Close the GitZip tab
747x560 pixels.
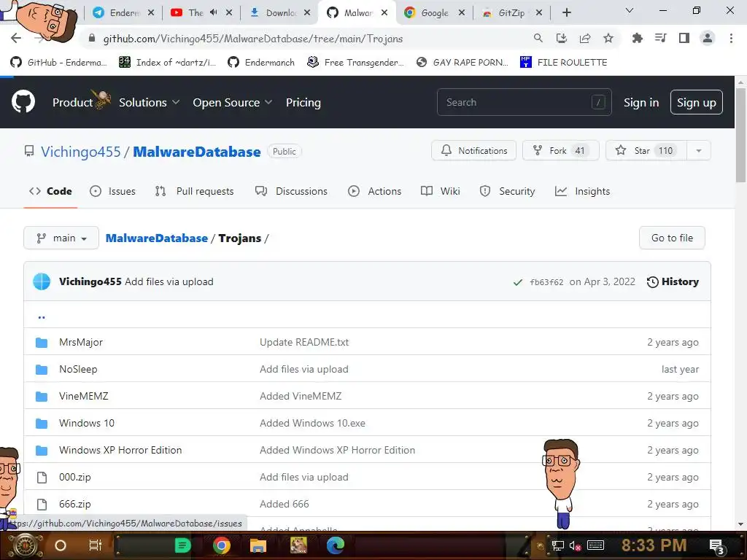(539, 12)
